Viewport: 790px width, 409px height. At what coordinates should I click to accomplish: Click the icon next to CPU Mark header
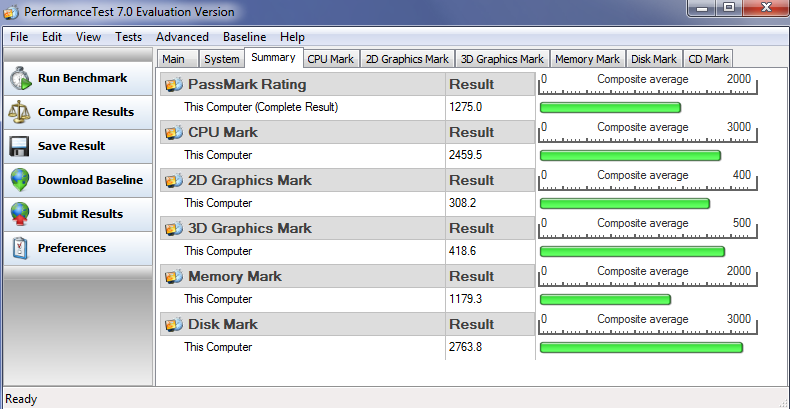174,132
